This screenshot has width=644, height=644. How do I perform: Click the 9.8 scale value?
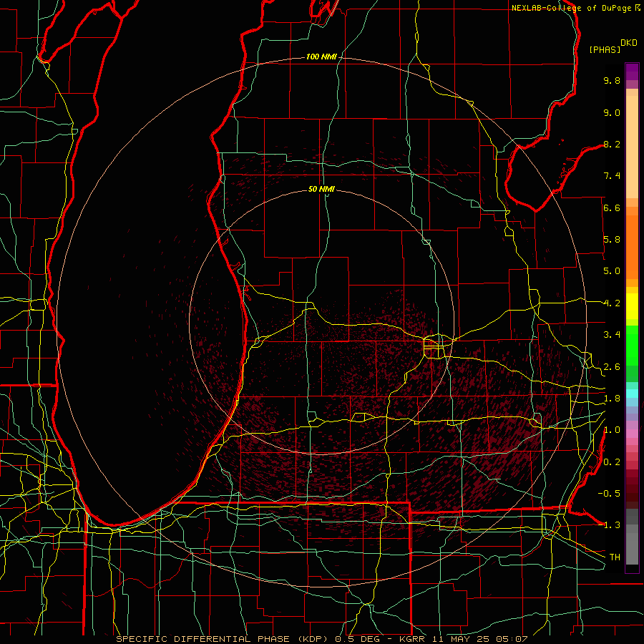pyautogui.click(x=612, y=80)
